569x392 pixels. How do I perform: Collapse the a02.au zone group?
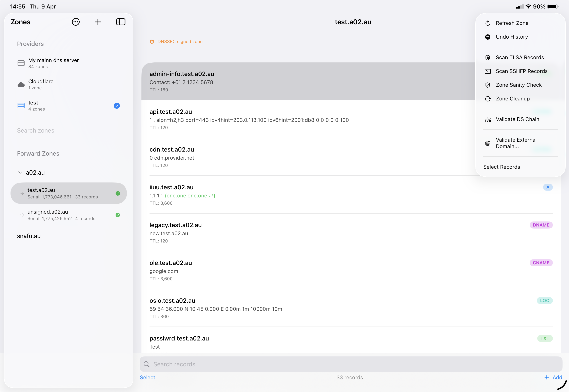(20, 172)
